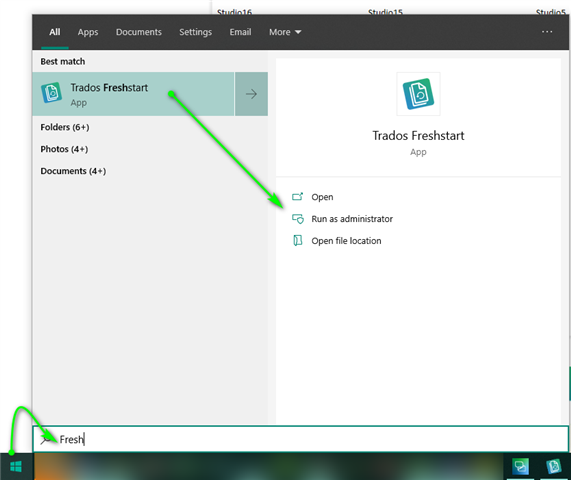Open the chat app taskbar icon
Screen dimensions: 571x480
point(520,467)
